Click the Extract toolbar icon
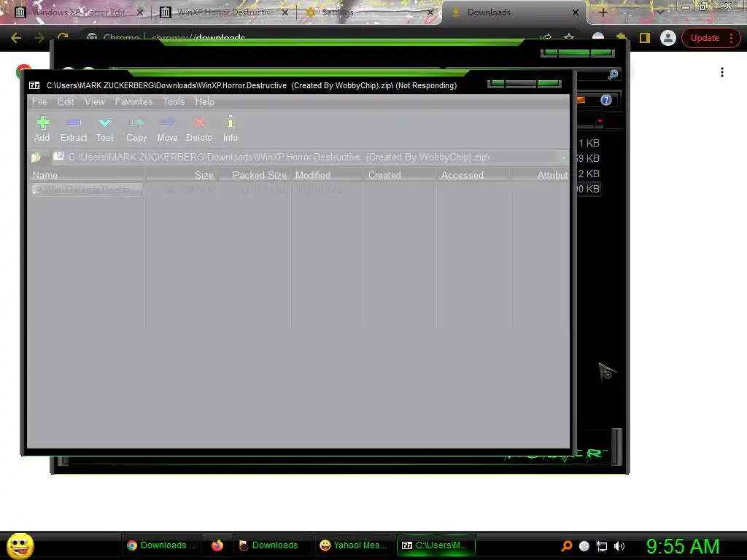The width and height of the screenshot is (747, 560). pos(74,129)
